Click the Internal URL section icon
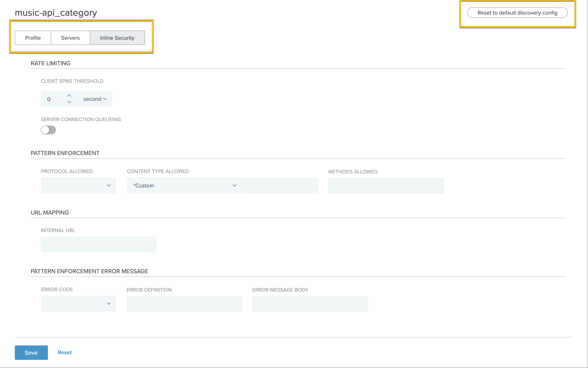588x368 pixels. (99, 245)
